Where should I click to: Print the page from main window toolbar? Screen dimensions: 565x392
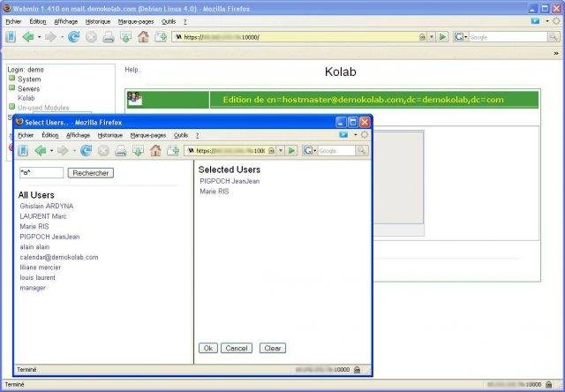pyautogui.click(x=109, y=37)
